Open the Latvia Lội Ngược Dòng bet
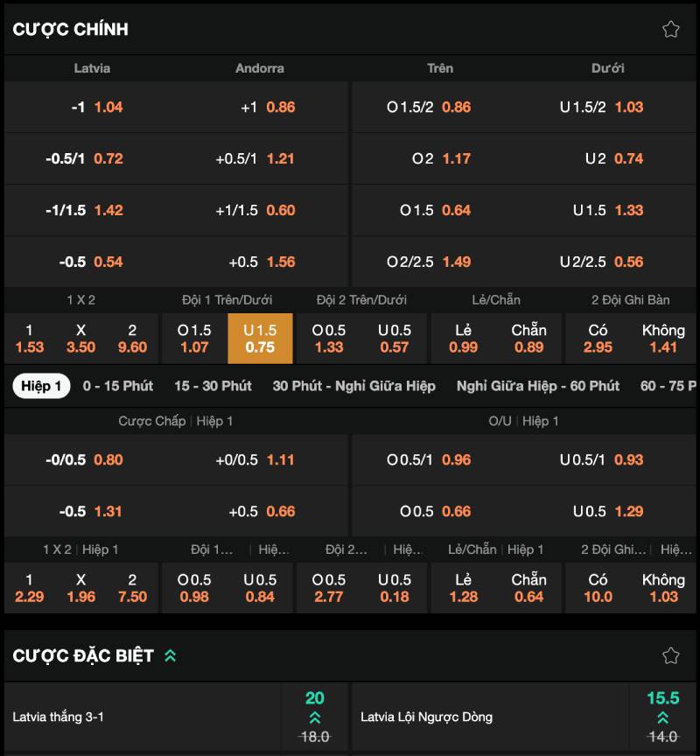 point(490,717)
